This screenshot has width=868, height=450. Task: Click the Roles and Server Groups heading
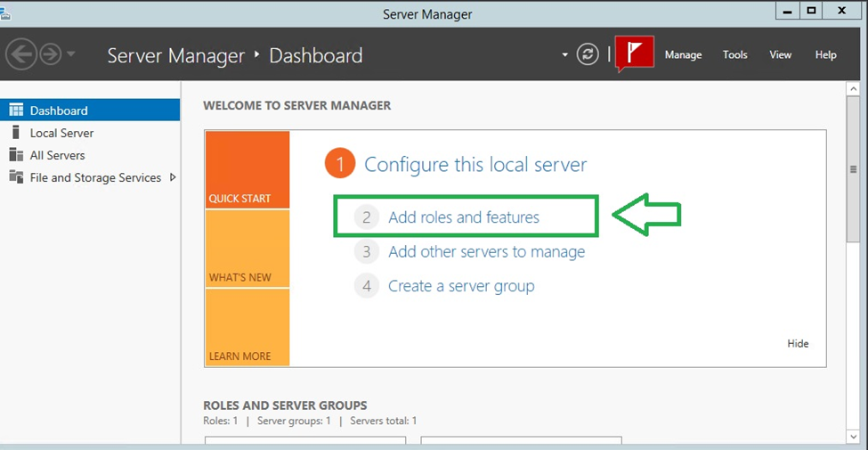click(x=285, y=405)
